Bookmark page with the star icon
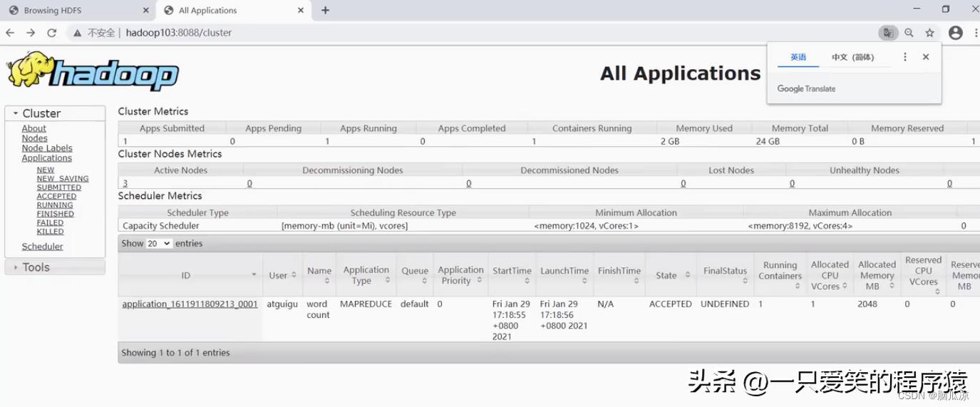Image resolution: width=980 pixels, height=407 pixels. click(x=929, y=33)
